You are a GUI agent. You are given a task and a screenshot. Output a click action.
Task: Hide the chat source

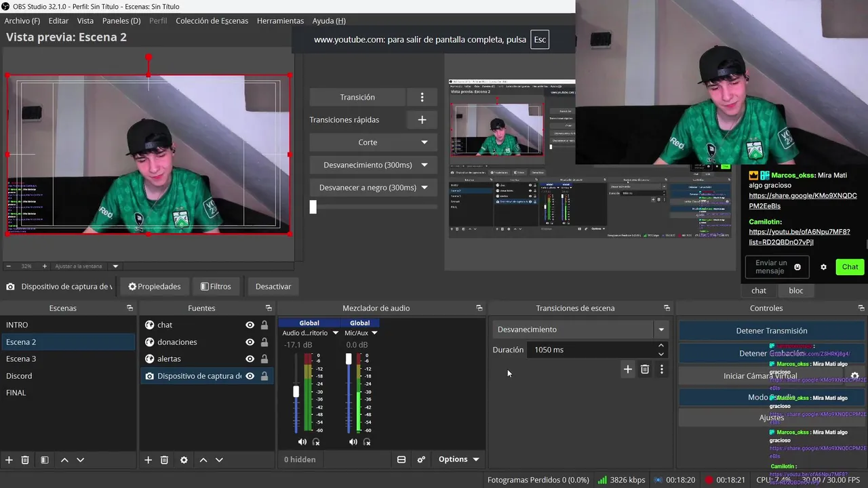[x=250, y=325]
